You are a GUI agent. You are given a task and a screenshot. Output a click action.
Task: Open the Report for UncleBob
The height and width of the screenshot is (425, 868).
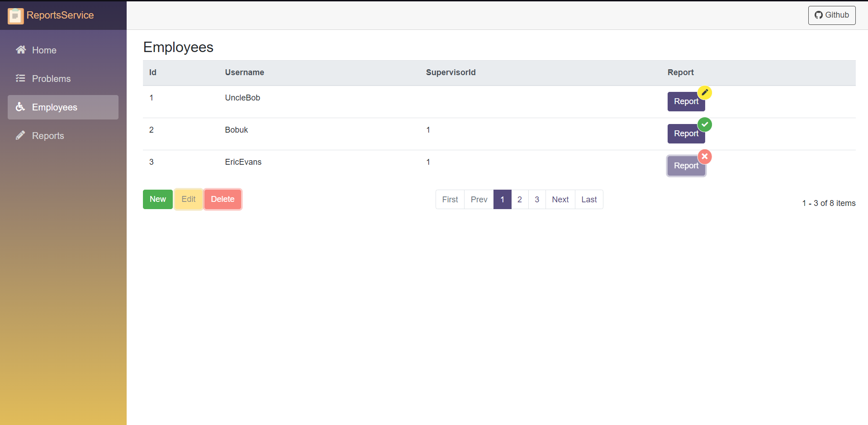point(686,101)
